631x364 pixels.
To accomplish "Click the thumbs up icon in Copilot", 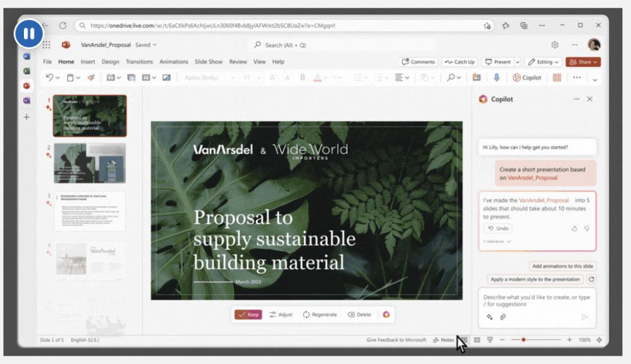I will [574, 228].
